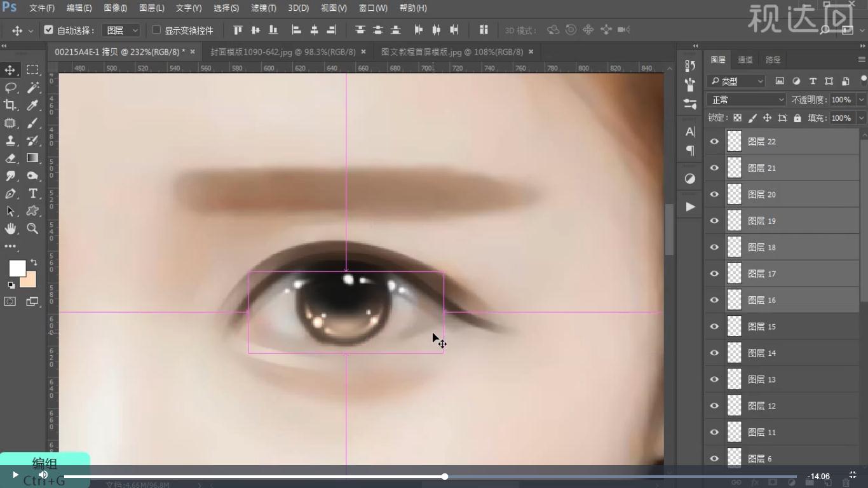This screenshot has height=488, width=868.
Task: Hide layer 图层 16
Action: click(714, 300)
